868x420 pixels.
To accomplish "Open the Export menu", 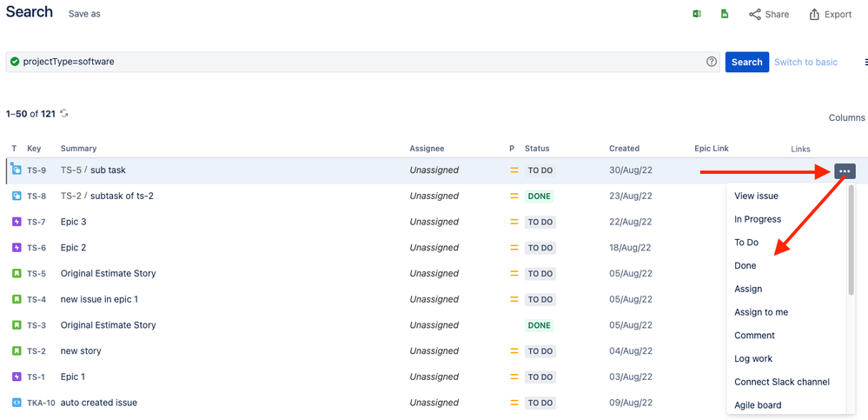I will [831, 15].
